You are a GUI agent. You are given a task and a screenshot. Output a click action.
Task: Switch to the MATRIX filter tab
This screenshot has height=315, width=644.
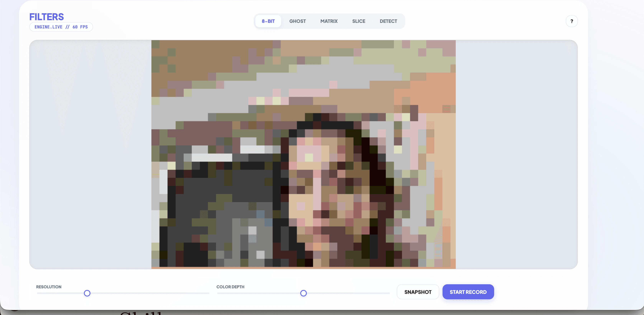(329, 21)
